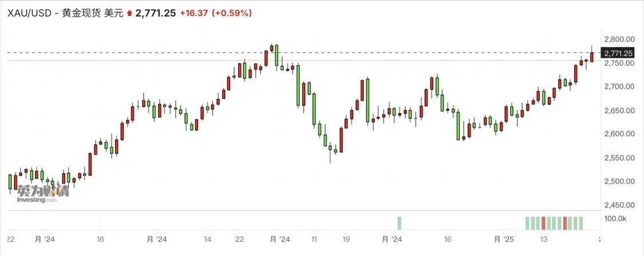The image size is (644, 256).
Task: Click the red up-arrow price indicator
Action: click(x=129, y=13)
